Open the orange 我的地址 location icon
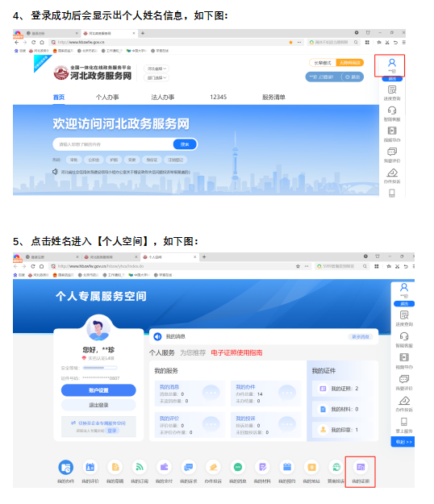The height and width of the screenshot is (504, 434). pos(311,467)
